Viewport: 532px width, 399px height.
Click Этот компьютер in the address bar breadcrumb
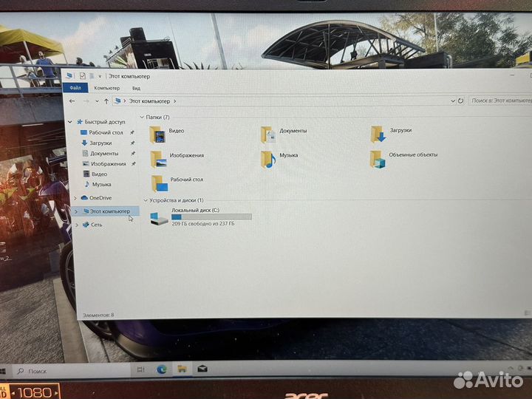point(149,101)
